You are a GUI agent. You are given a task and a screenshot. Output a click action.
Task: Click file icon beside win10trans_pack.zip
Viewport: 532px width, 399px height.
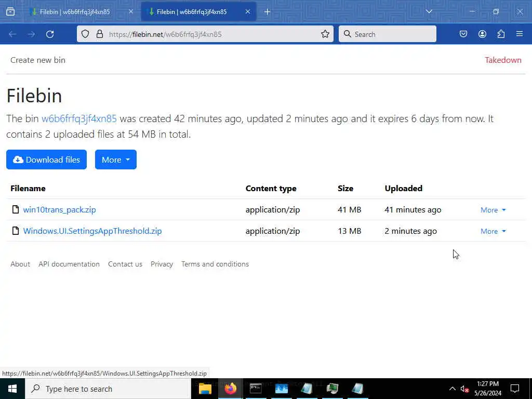pyautogui.click(x=15, y=209)
